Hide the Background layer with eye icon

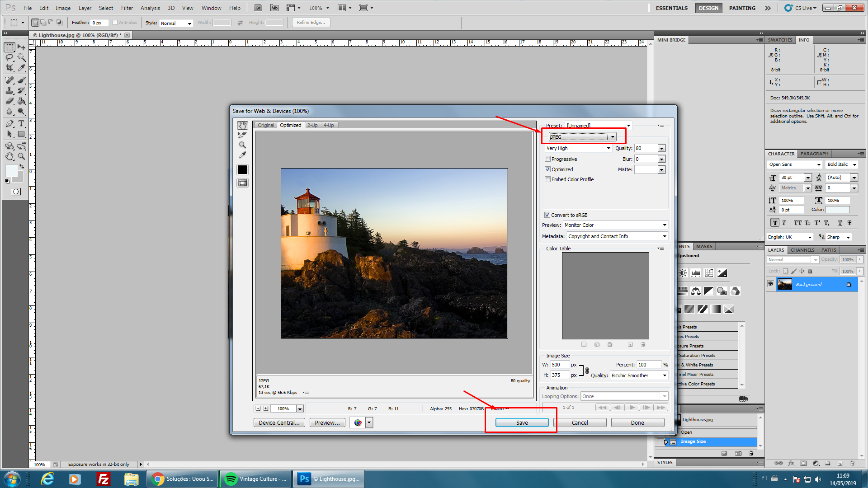point(771,284)
